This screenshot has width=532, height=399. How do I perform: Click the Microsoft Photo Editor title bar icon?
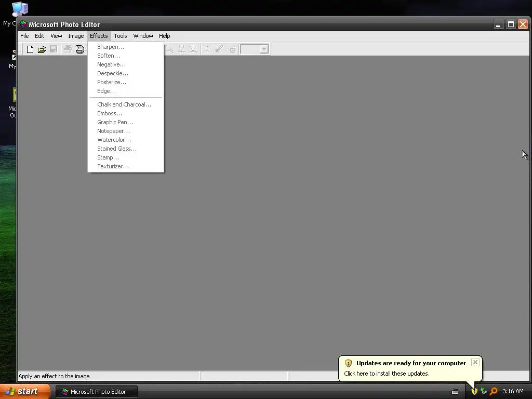click(23, 24)
